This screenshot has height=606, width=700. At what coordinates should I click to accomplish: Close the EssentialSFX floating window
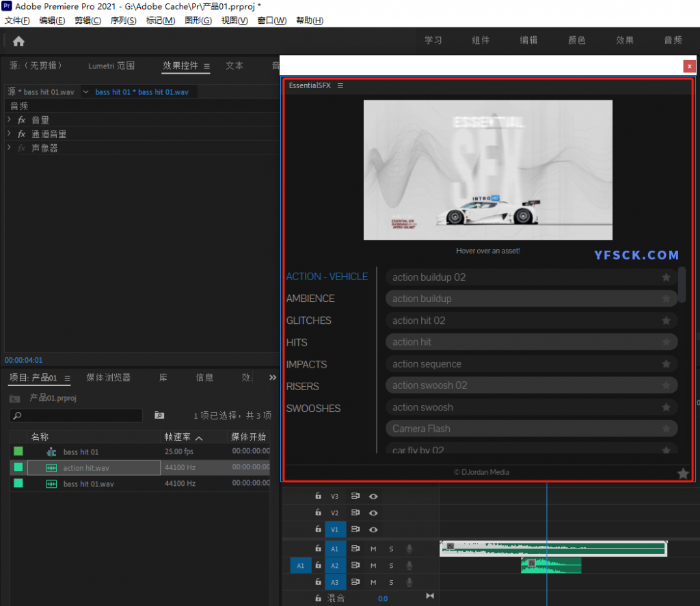689,66
